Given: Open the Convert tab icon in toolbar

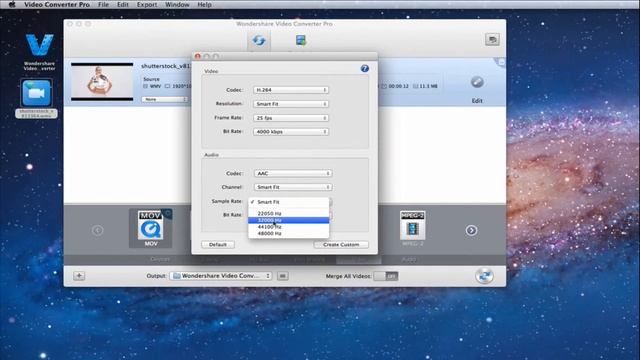Looking at the screenshot, I should tap(259, 40).
